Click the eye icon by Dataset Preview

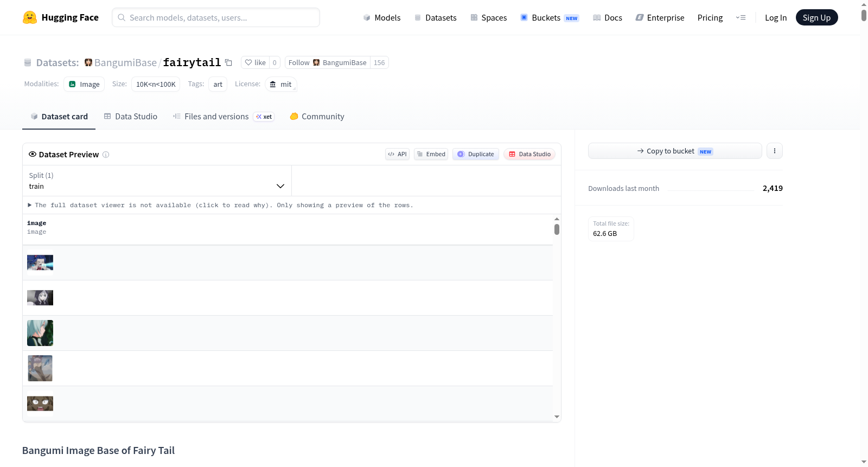[x=33, y=154]
